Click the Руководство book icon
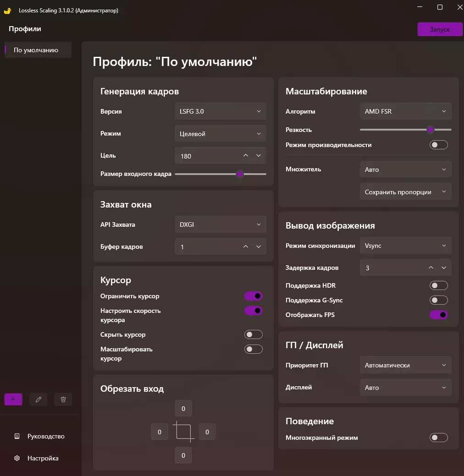The width and height of the screenshot is (464, 476). tap(17, 436)
